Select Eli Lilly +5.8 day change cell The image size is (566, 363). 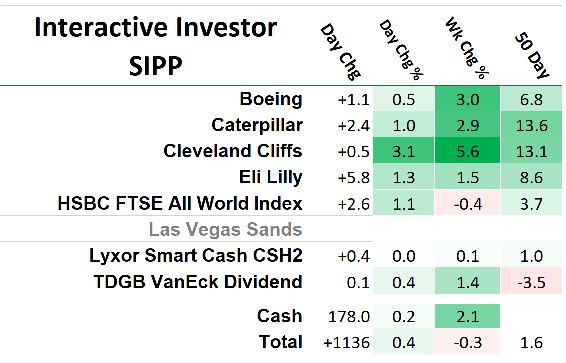tap(353, 178)
